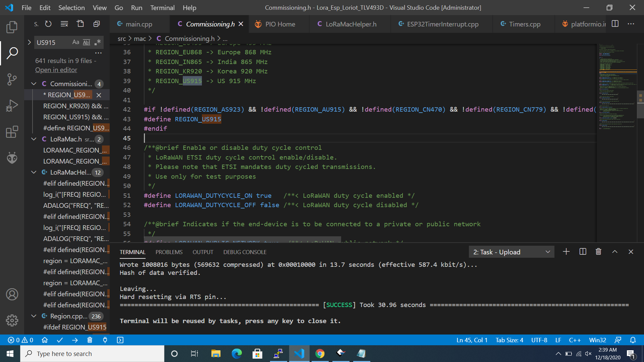Upload firmware using the status bar arrow icon

75,340
